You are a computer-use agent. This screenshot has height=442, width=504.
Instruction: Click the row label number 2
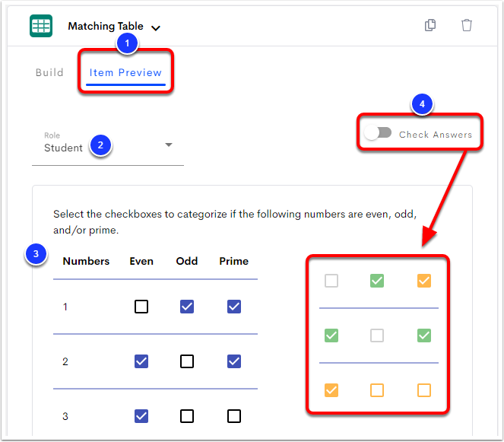65,361
